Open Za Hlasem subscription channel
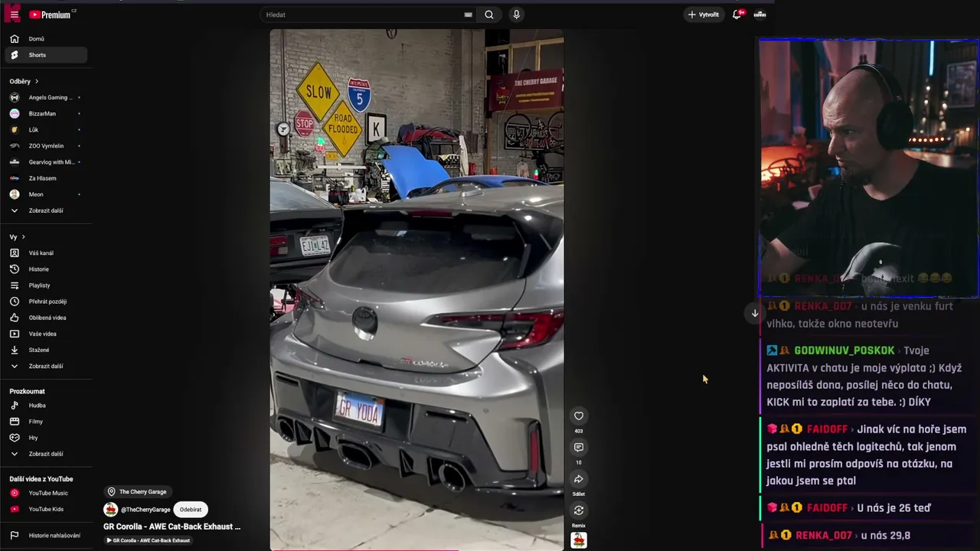Screen dimensions: 980x551 coord(46,178)
